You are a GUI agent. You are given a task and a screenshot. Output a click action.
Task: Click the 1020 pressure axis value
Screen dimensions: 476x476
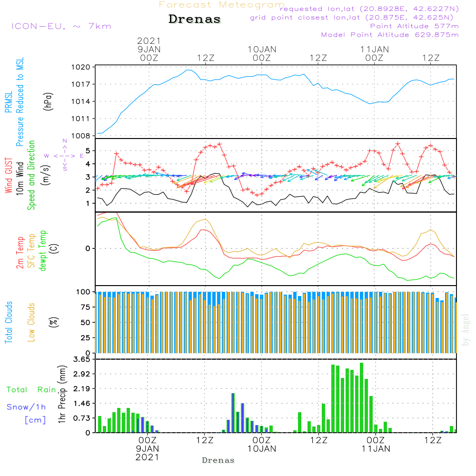click(x=81, y=67)
